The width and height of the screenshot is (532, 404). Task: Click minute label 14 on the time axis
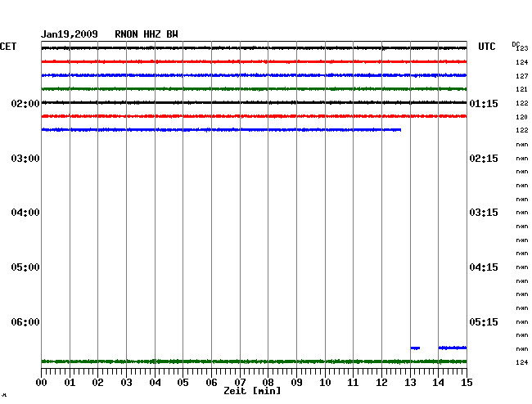coord(439,383)
